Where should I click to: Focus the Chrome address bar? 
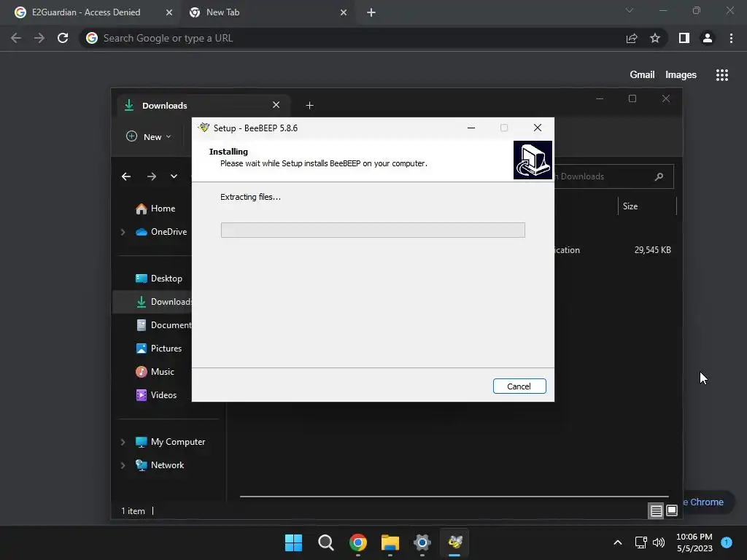tap(352, 38)
